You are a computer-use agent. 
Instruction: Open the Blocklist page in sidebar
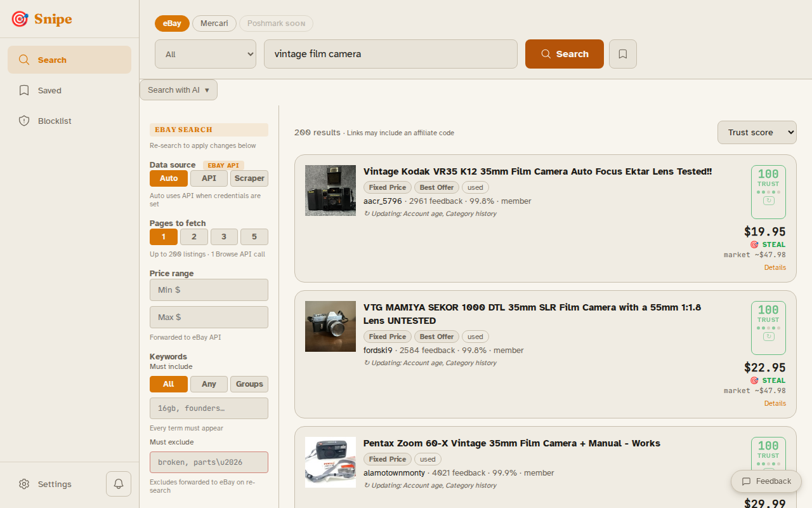[x=70, y=121]
